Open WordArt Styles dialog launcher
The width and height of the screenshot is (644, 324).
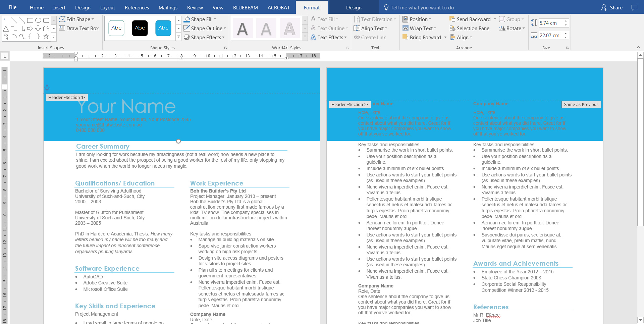[347, 48]
